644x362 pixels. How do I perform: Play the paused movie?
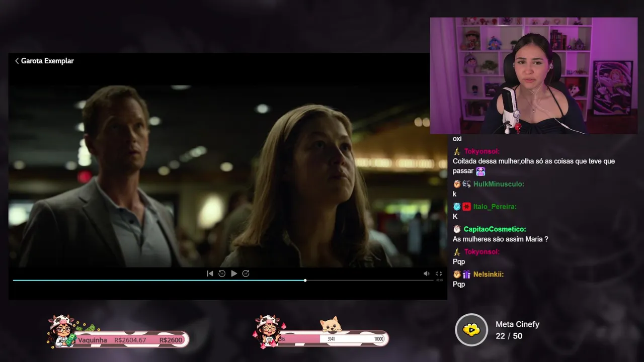(234, 274)
